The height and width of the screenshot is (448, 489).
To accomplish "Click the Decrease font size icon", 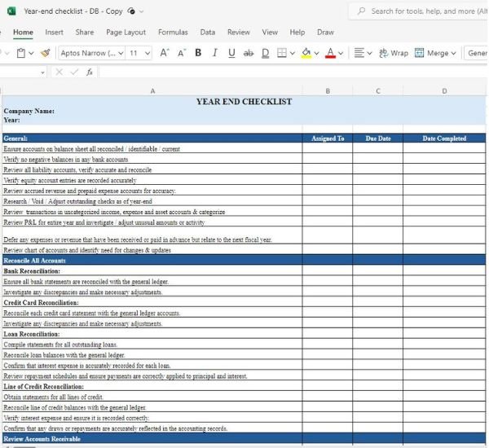I will pos(182,53).
